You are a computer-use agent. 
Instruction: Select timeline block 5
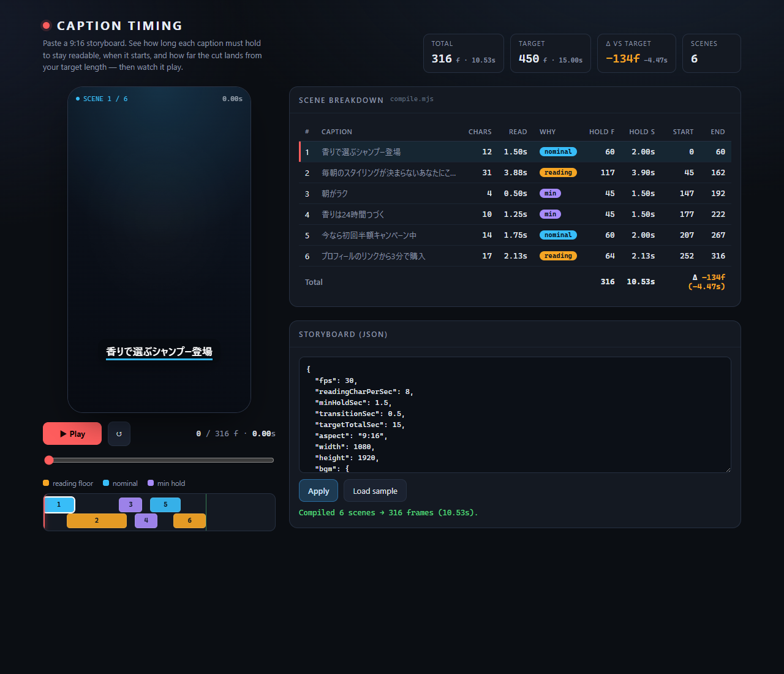click(165, 505)
